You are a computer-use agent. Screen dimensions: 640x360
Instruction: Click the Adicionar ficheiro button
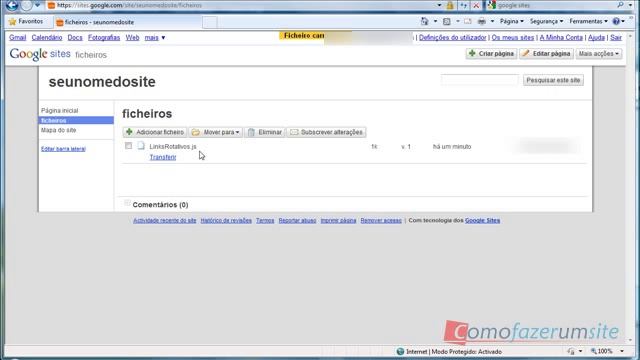click(155, 132)
